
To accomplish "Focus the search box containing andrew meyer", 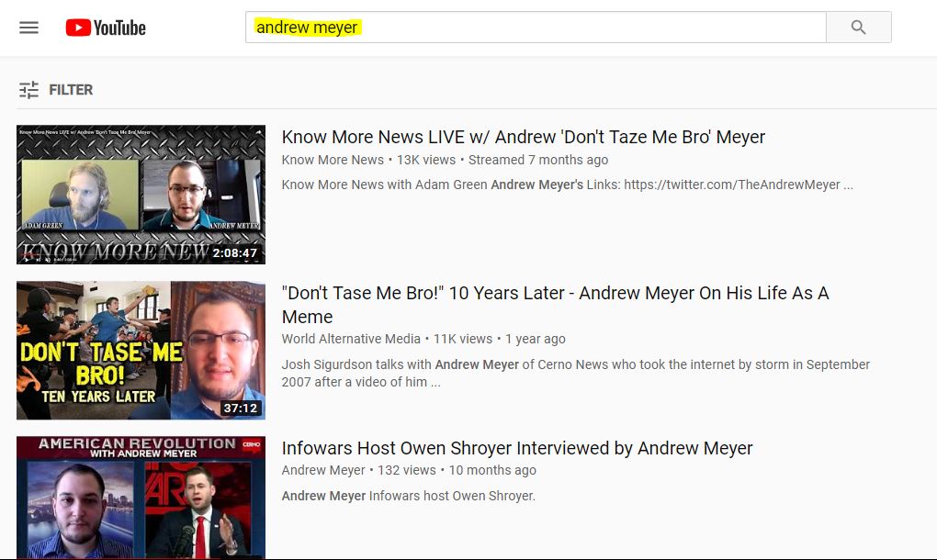I will tap(536, 27).
